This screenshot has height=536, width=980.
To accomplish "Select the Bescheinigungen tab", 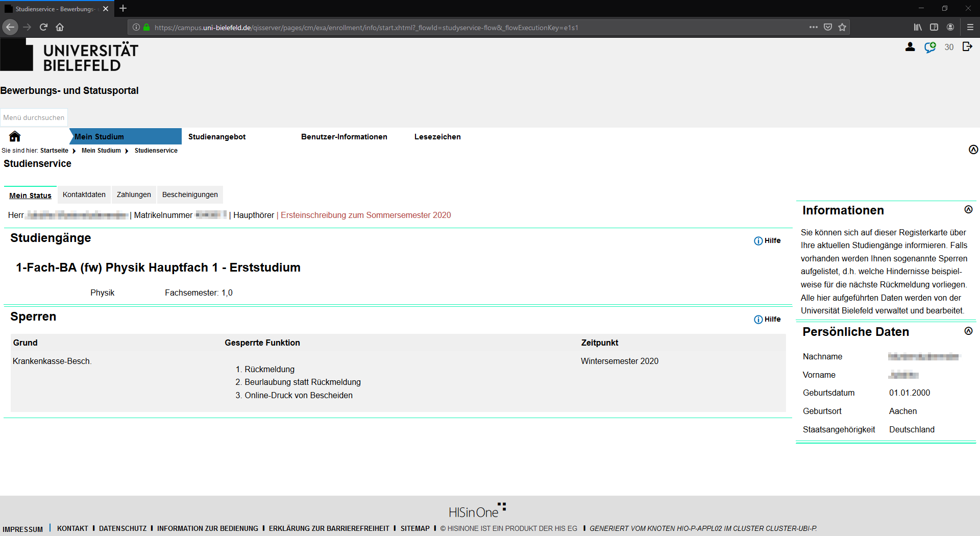I will pyautogui.click(x=190, y=194).
